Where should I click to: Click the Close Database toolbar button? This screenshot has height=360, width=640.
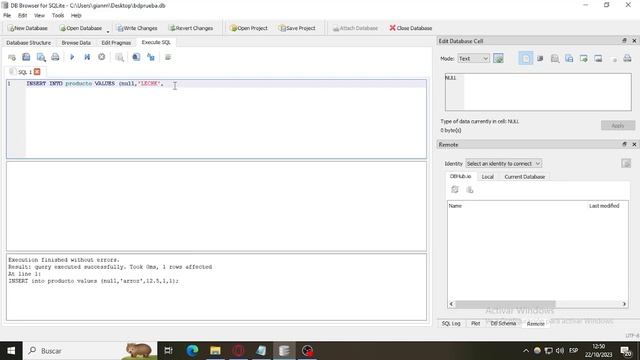click(411, 28)
